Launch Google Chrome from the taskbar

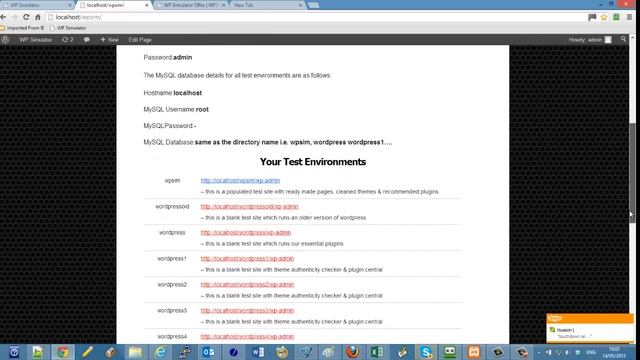[62, 352]
